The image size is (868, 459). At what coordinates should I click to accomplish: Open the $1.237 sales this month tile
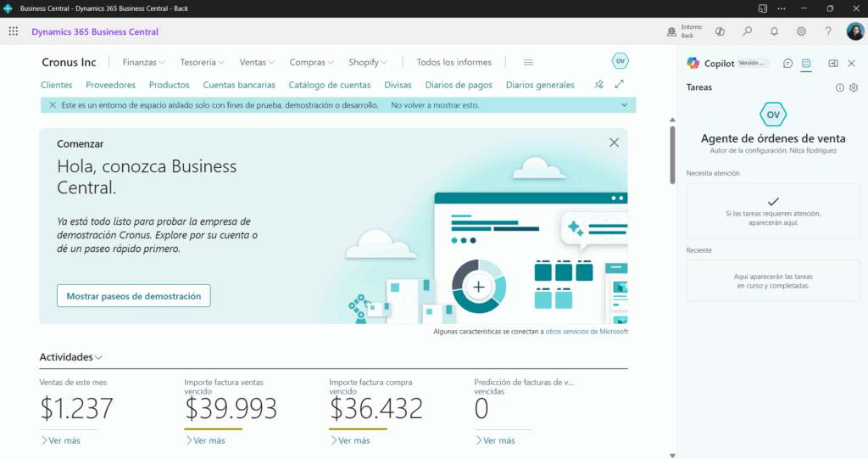(x=76, y=409)
